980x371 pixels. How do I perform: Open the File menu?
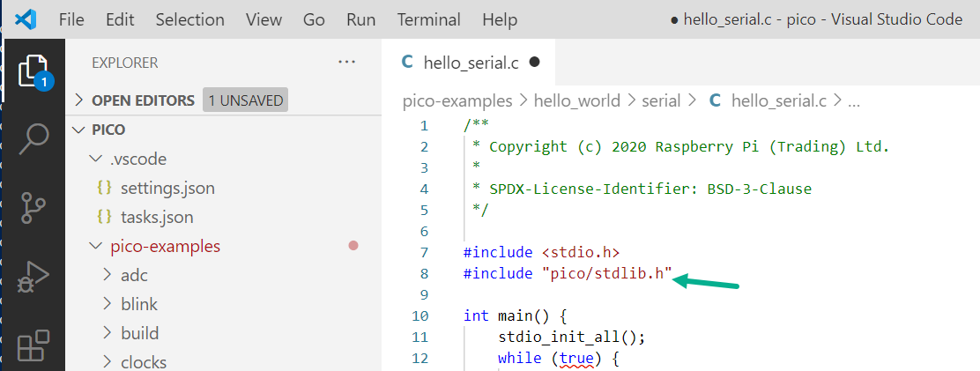[x=71, y=20]
